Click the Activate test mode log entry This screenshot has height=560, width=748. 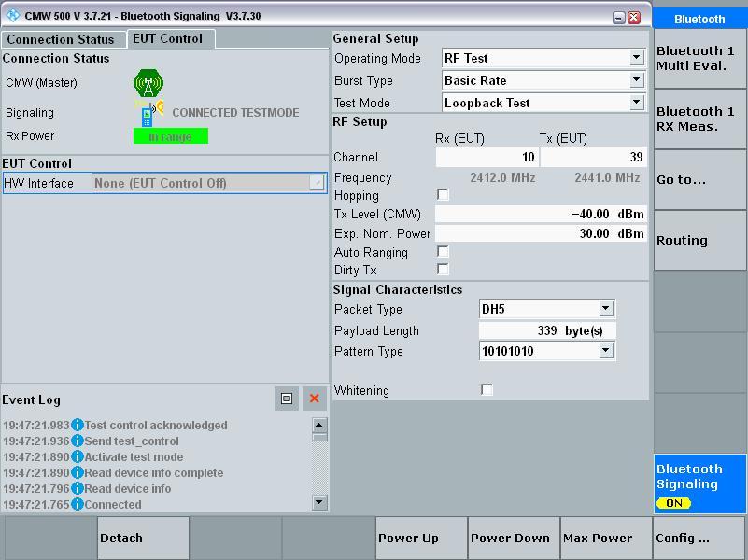pos(134,456)
